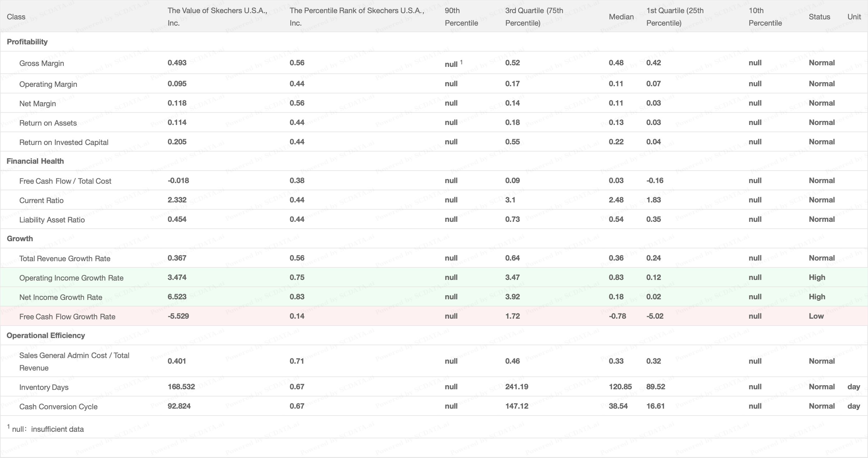
Task: Click the Profitability section heading
Action: click(27, 42)
